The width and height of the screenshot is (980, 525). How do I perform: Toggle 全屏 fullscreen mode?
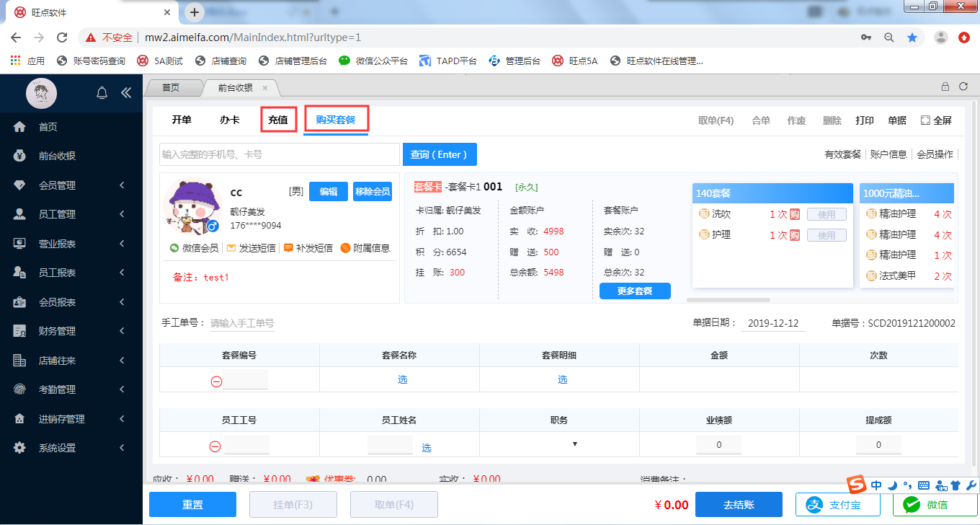pos(936,120)
